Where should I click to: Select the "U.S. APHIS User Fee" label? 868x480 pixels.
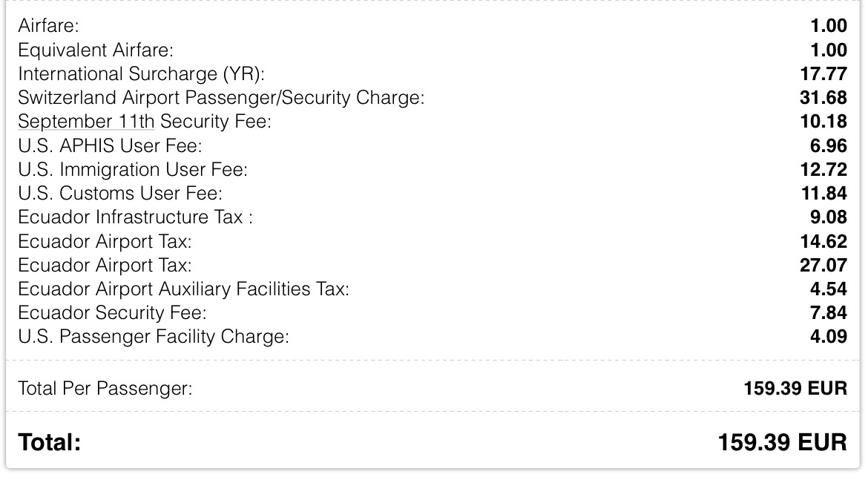[x=110, y=145]
